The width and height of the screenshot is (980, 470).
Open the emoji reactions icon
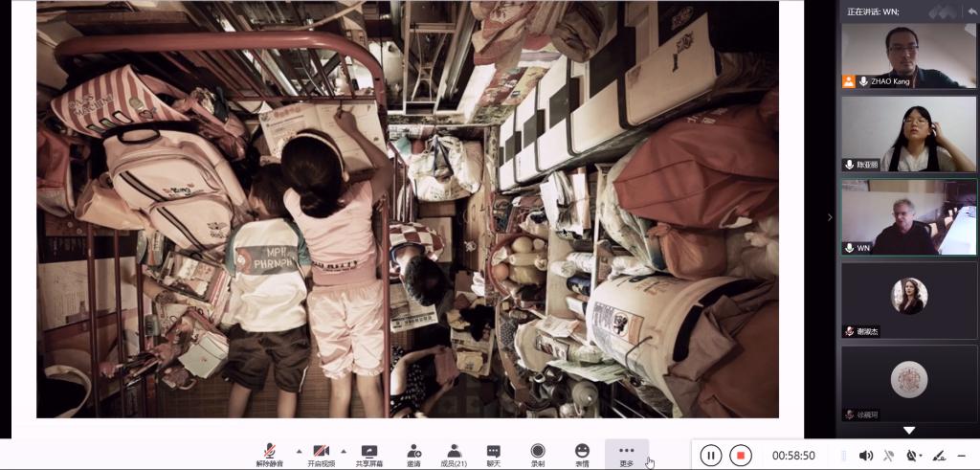tap(582, 454)
